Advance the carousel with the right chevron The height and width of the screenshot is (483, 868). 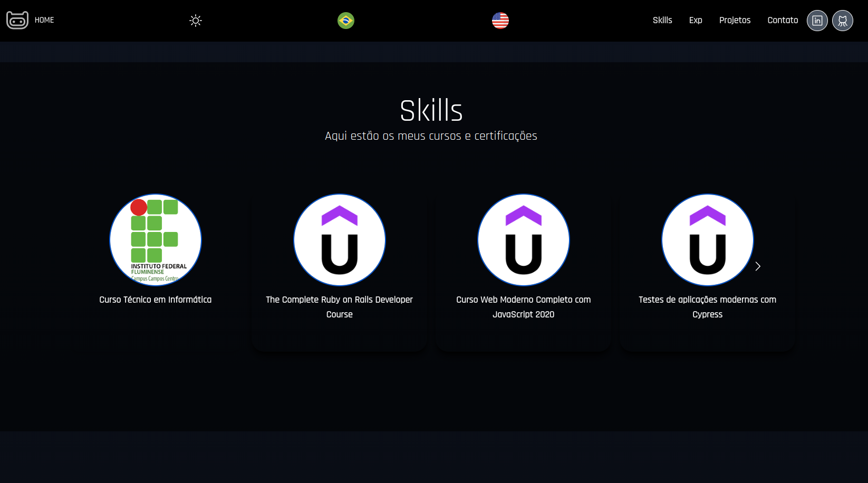(758, 266)
